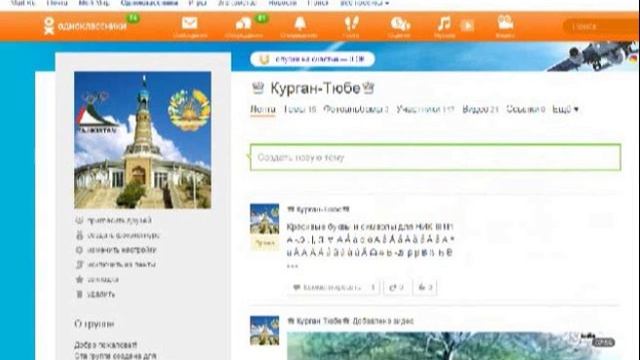Open Notifications bell icon
This screenshot has height=360, width=640.
tap(300, 24)
